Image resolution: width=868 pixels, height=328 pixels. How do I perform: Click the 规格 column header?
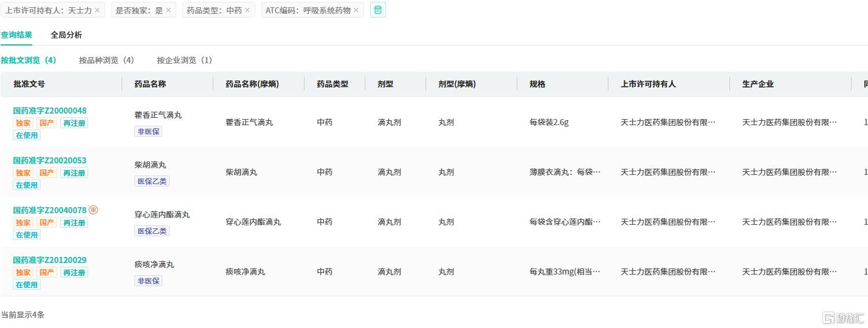(x=537, y=84)
